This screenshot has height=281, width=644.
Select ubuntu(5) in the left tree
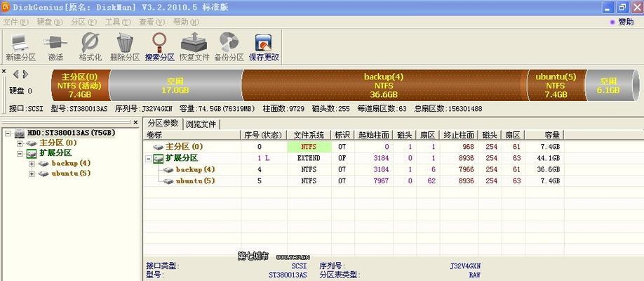(71, 174)
